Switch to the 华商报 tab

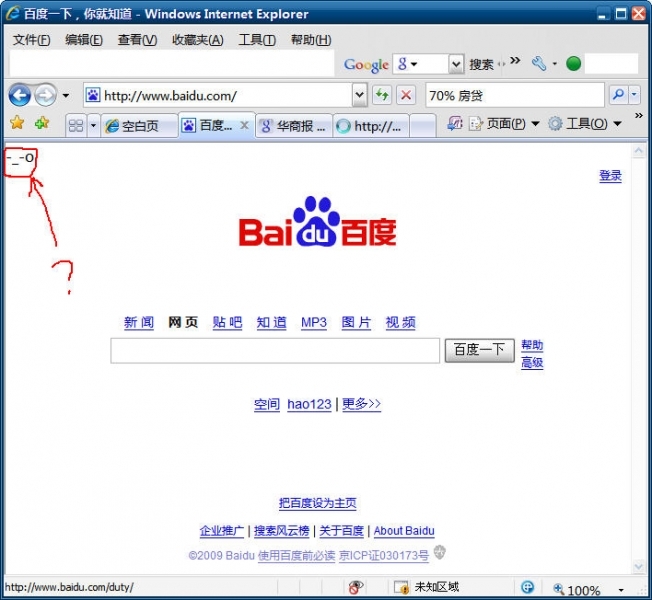pos(294,126)
